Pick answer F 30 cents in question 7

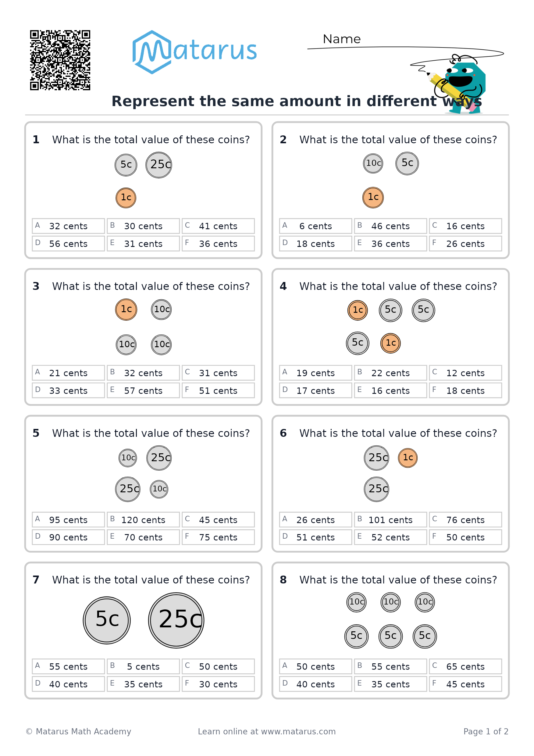pyautogui.click(x=218, y=684)
